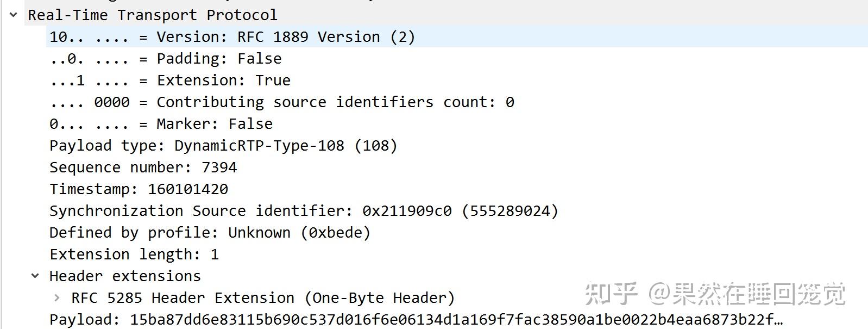Click the Sequence number: 7394 field
The height and width of the screenshot is (329, 868).
143,167
